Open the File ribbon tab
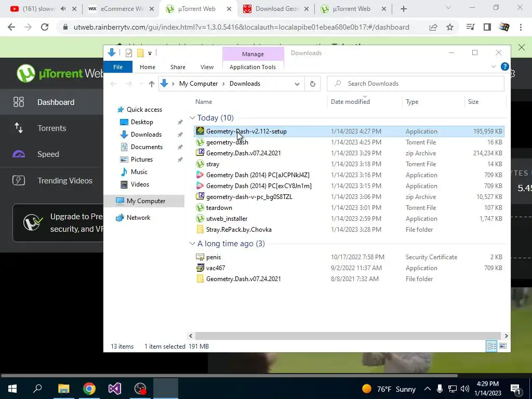The image size is (532, 399). pos(118,67)
